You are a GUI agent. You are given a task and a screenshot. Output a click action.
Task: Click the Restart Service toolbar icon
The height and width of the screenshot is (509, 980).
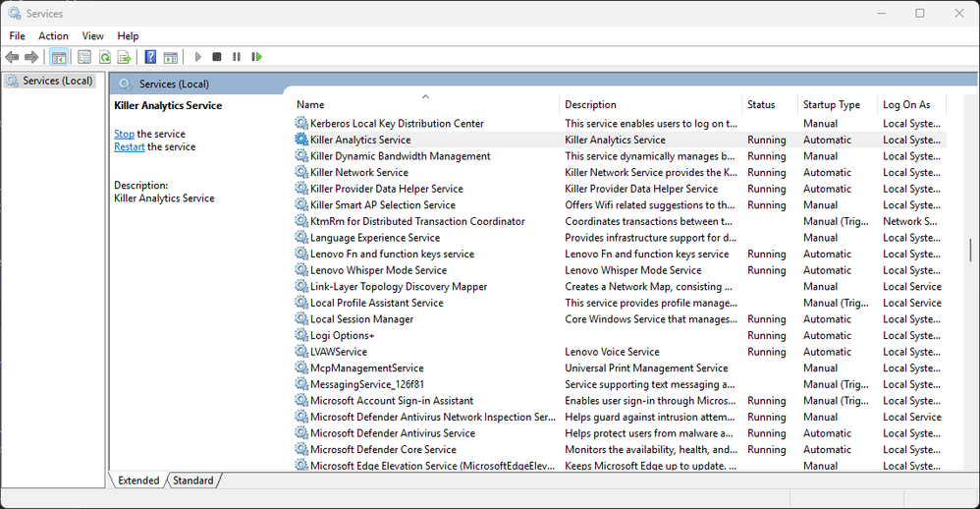tap(256, 57)
